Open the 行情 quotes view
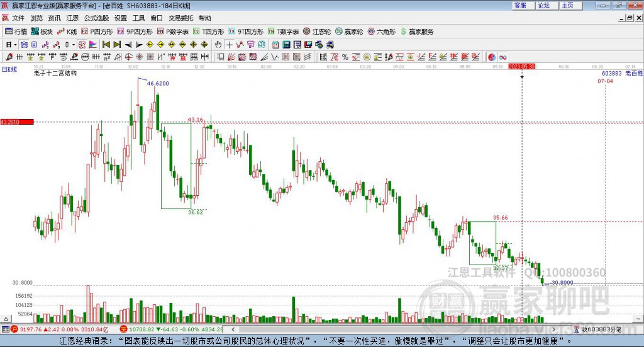 click(16, 31)
